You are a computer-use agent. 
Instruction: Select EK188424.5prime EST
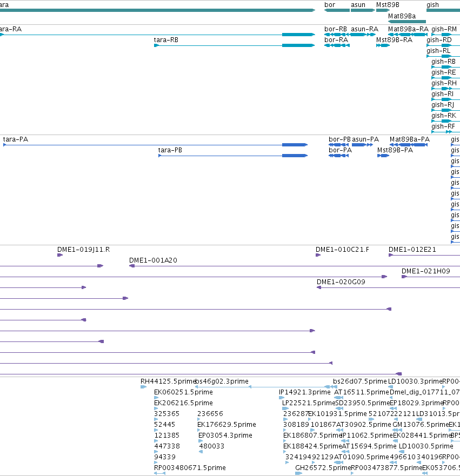coord(285,452)
